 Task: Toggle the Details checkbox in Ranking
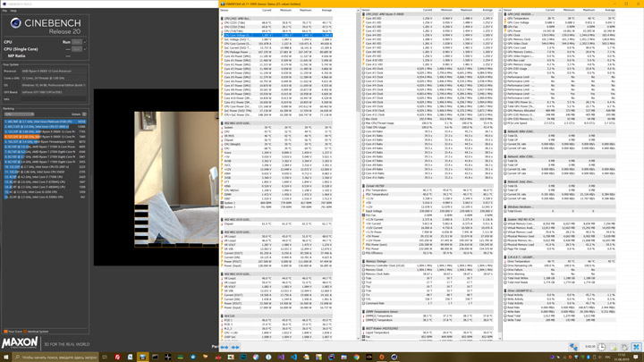click(84, 114)
